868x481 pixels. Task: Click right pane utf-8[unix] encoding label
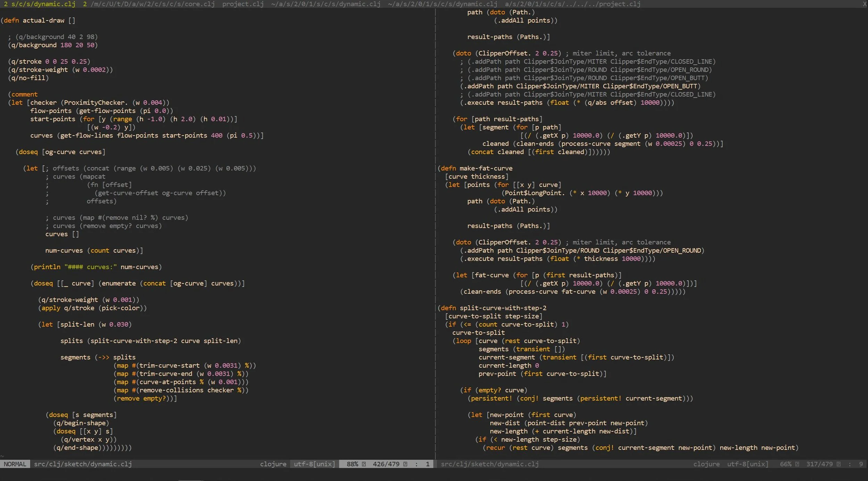click(748, 464)
